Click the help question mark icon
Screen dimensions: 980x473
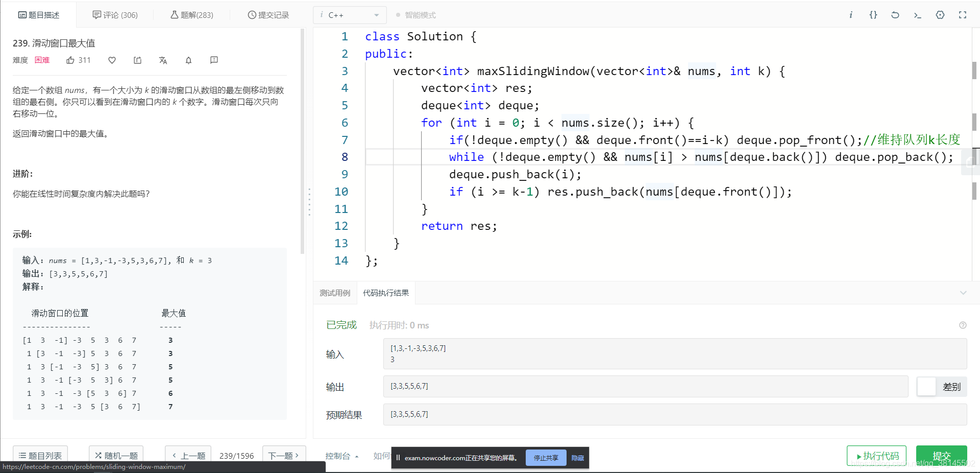(963, 325)
